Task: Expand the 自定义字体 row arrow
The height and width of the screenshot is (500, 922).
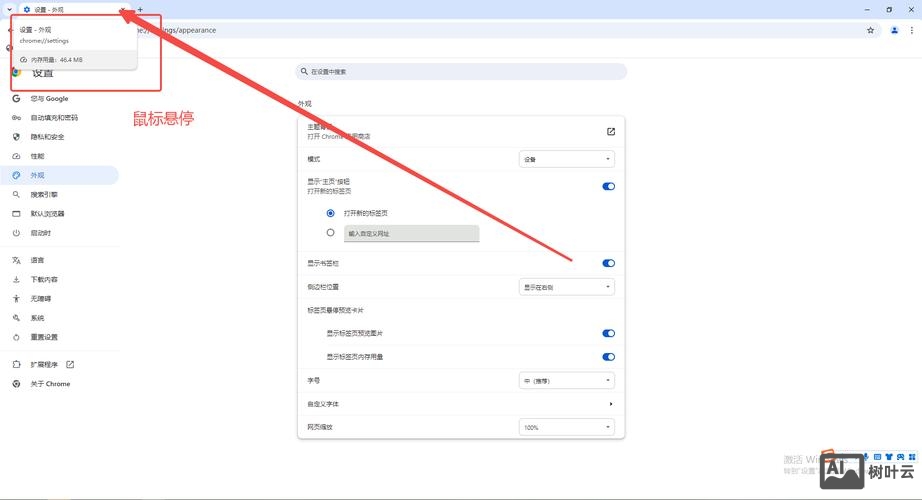Action: point(611,404)
